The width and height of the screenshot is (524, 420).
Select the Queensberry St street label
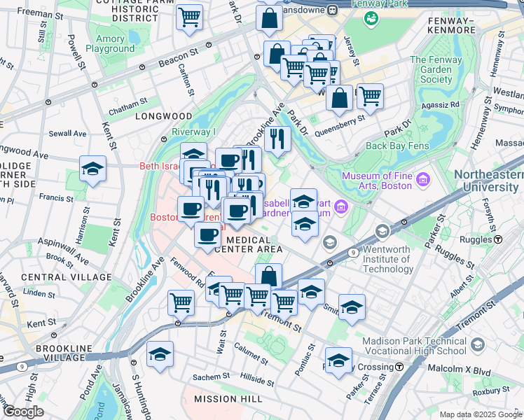[340, 125]
